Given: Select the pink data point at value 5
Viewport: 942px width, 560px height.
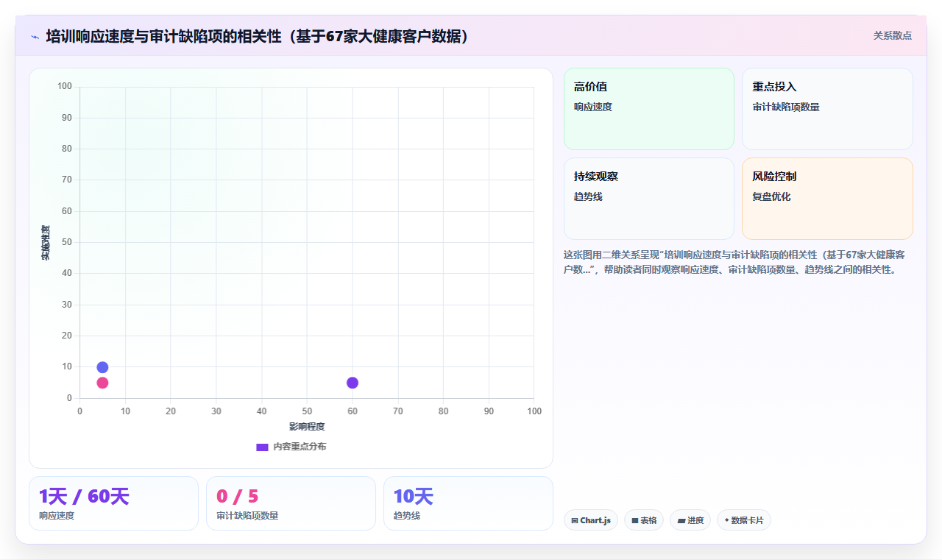Looking at the screenshot, I should (x=102, y=383).
